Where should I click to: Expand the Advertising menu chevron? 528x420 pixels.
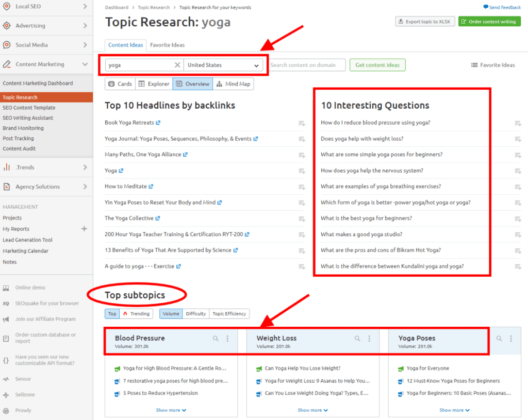click(x=85, y=26)
